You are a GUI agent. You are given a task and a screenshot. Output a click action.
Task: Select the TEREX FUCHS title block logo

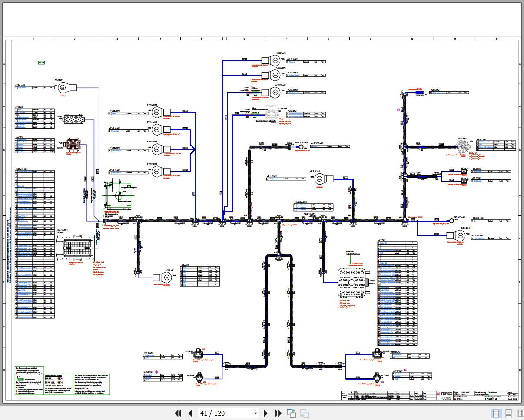[x=445, y=397]
